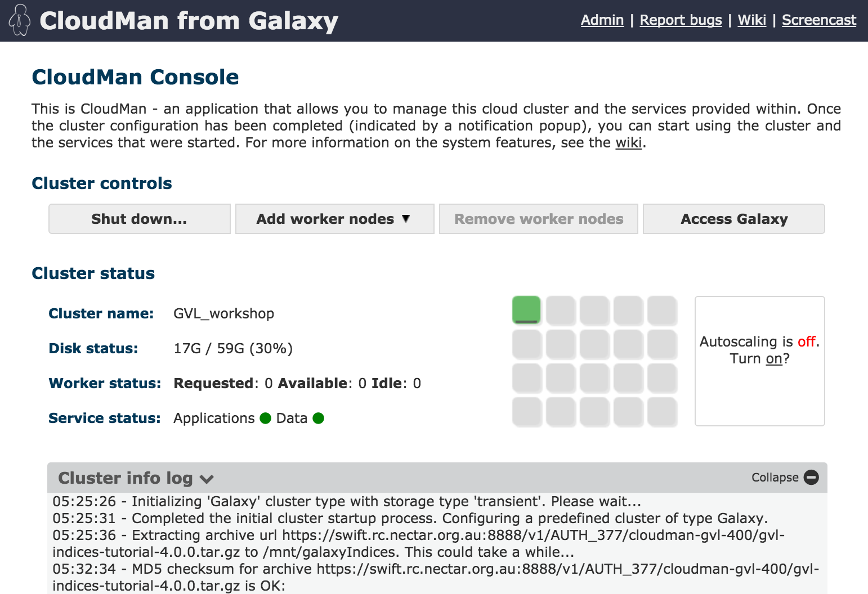This screenshot has width=868, height=594.
Task: Click the Idle: 0 worker status text
Action: pos(396,383)
